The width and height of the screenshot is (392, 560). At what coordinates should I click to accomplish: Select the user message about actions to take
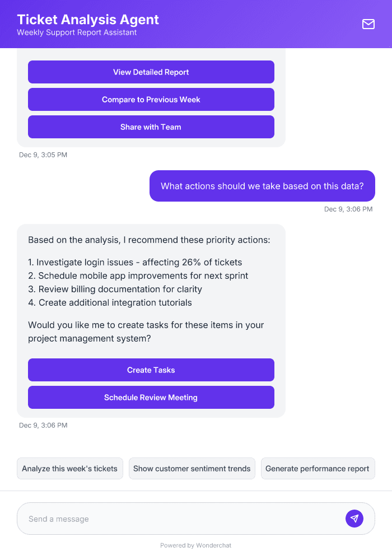click(x=262, y=185)
